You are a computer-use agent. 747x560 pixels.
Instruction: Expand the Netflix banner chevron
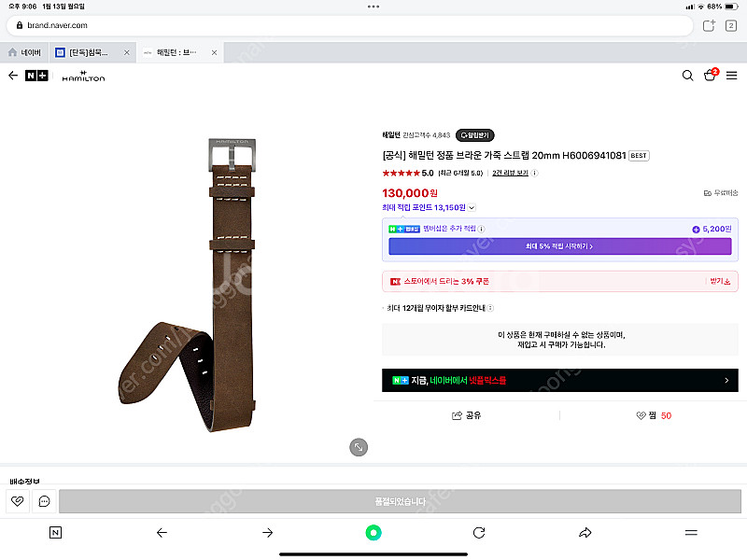point(726,380)
